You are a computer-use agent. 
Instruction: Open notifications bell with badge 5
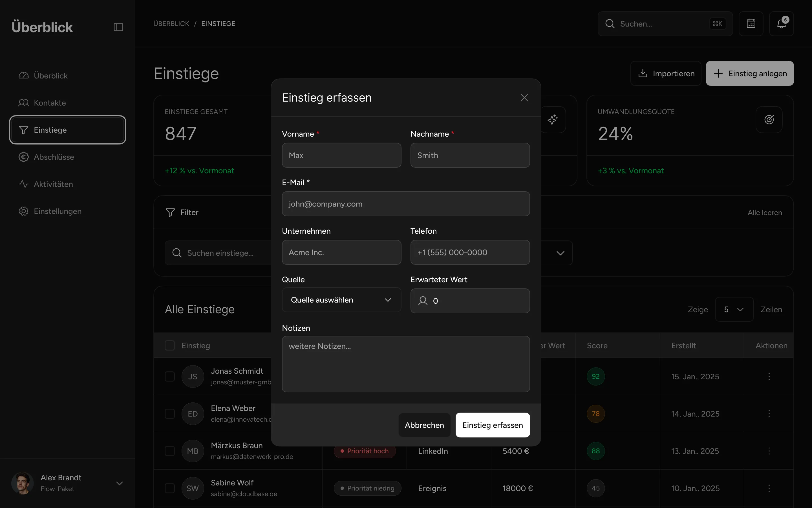click(x=782, y=23)
